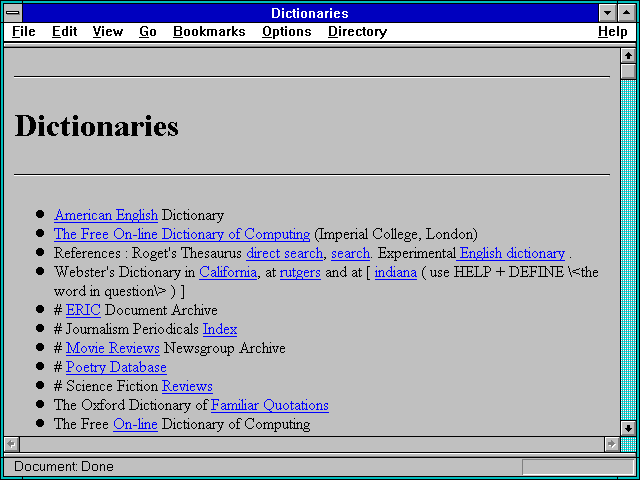Click the plain search link after direct search

pos(350,253)
